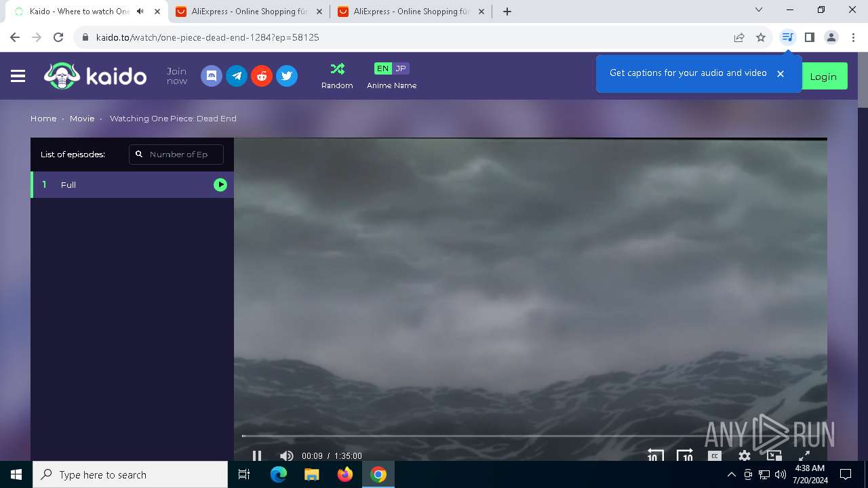Viewport: 868px width, 488px height.
Task: Show hidden system tray icons
Action: (x=731, y=474)
